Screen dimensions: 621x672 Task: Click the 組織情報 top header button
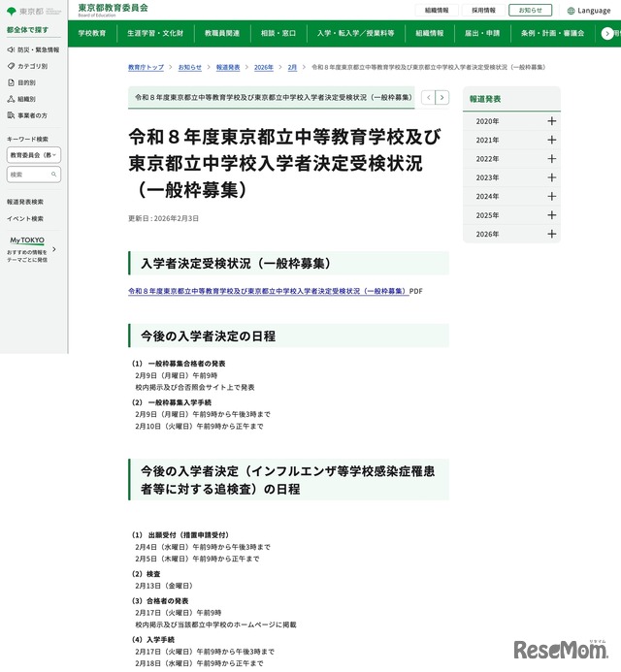pos(437,11)
